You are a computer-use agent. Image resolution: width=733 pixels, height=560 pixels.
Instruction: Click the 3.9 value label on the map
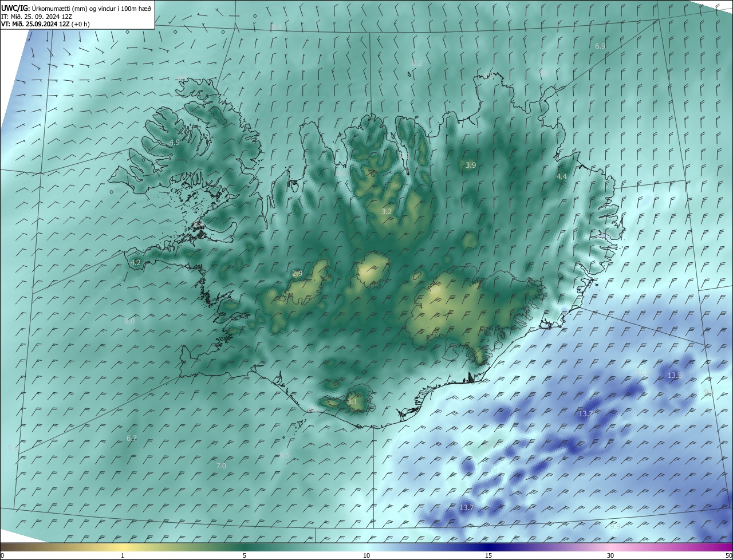[471, 165]
